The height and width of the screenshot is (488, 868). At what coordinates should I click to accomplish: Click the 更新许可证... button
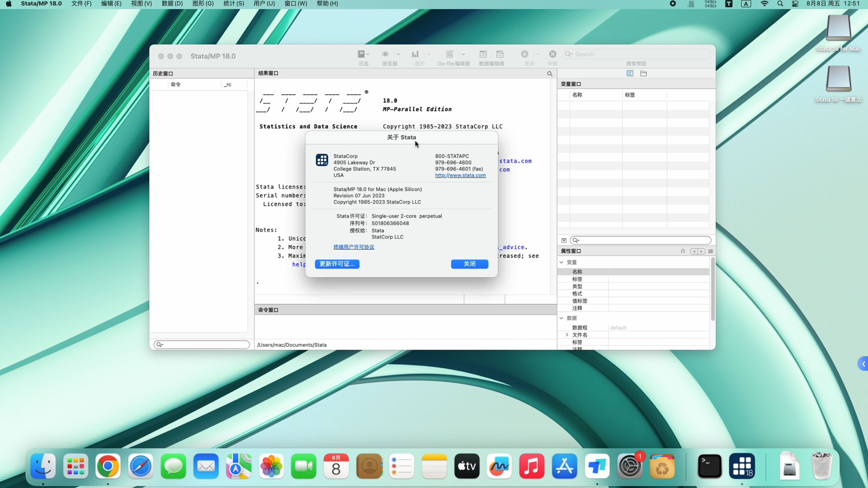pos(337,264)
